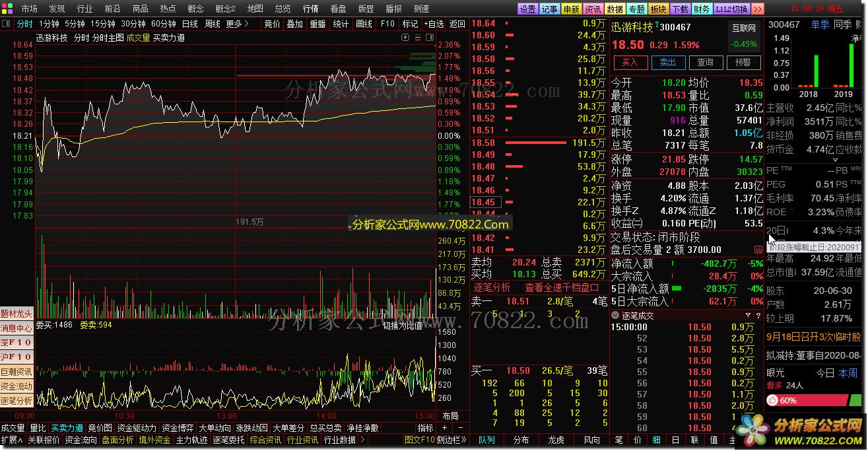This screenshot has height=451, width=868.
Task: Switch to 30分钟 chart
Action: (133, 24)
